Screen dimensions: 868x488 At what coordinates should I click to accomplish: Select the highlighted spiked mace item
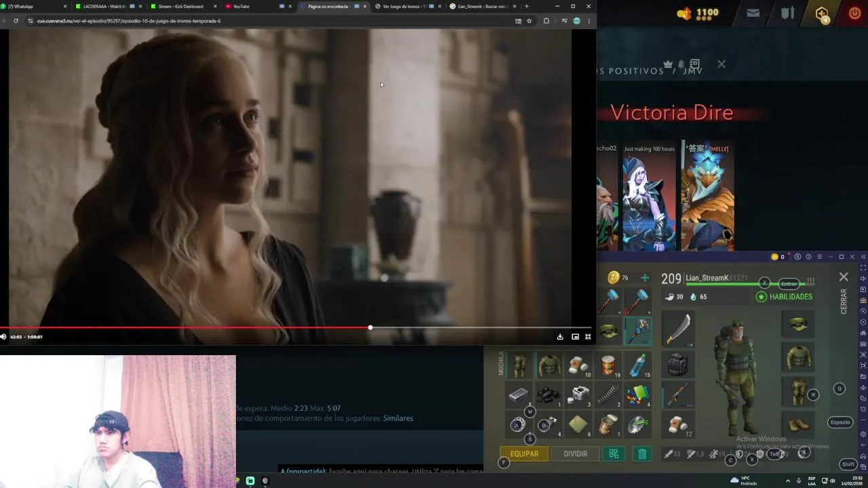638,331
